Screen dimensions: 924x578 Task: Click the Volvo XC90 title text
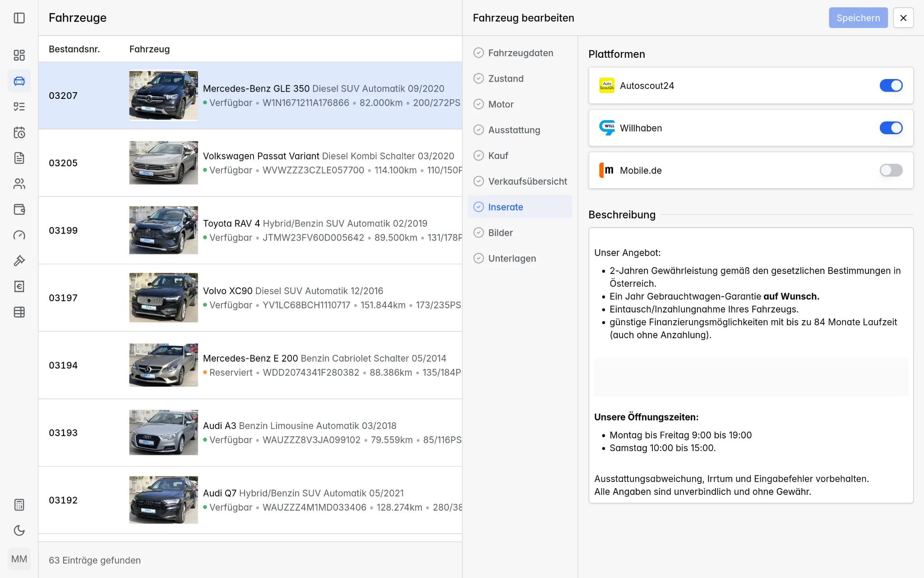pos(228,291)
